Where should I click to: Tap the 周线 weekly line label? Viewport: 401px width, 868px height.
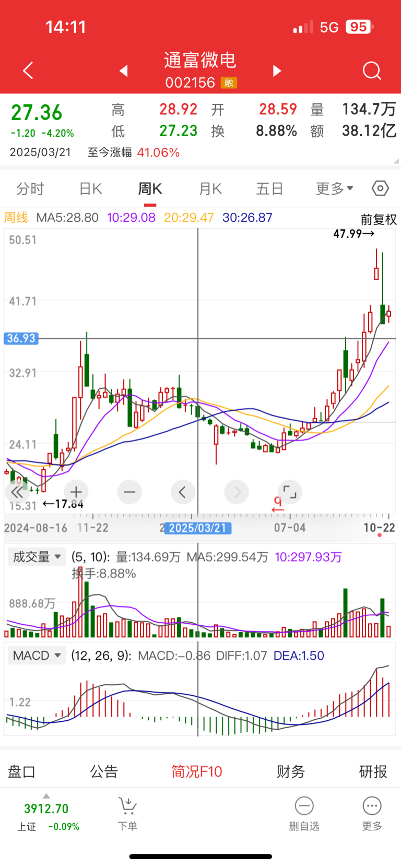click(16, 218)
